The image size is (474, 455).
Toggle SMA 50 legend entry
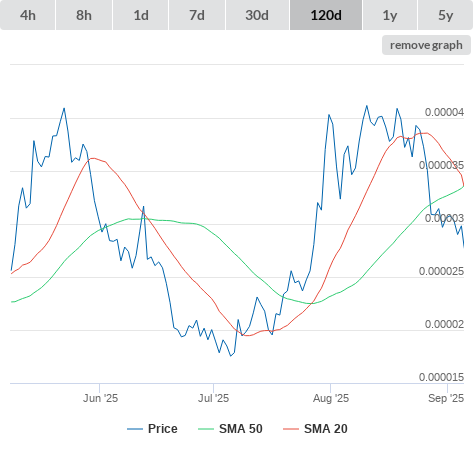(x=240, y=429)
